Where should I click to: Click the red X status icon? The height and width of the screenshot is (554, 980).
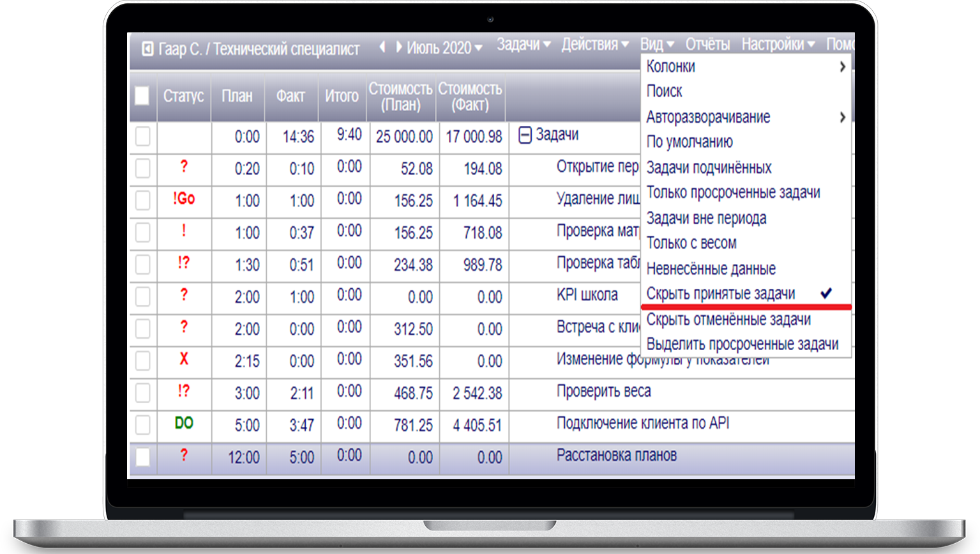point(184,359)
